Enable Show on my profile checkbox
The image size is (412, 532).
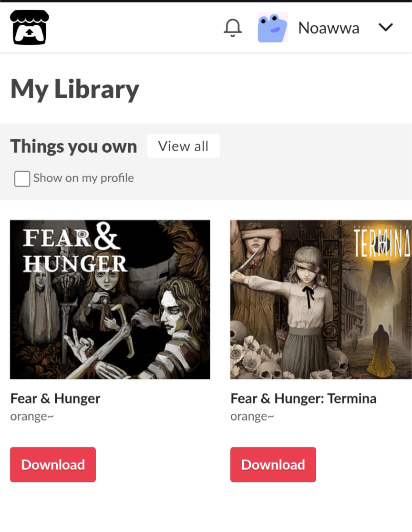pyautogui.click(x=22, y=178)
